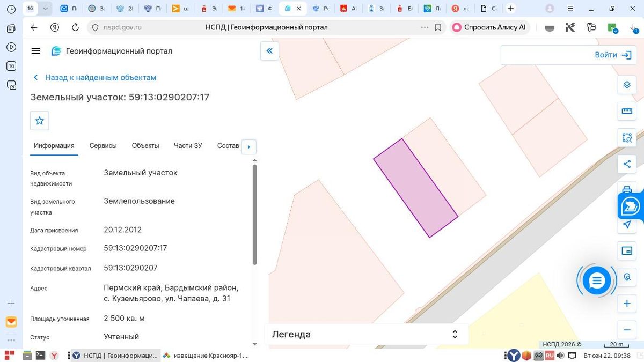Zoom out the map with minus
Screen dimensions: 644x362
[627, 330]
